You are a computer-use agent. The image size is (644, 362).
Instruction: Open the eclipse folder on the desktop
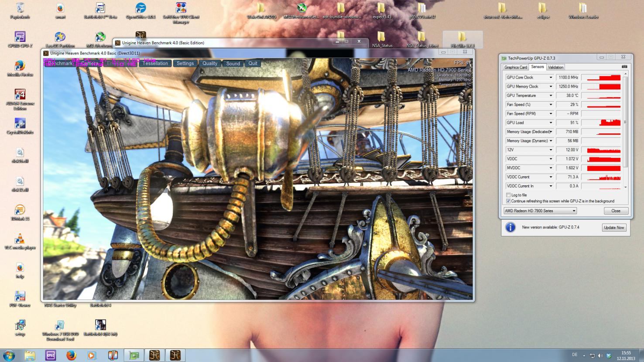click(542, 10)
